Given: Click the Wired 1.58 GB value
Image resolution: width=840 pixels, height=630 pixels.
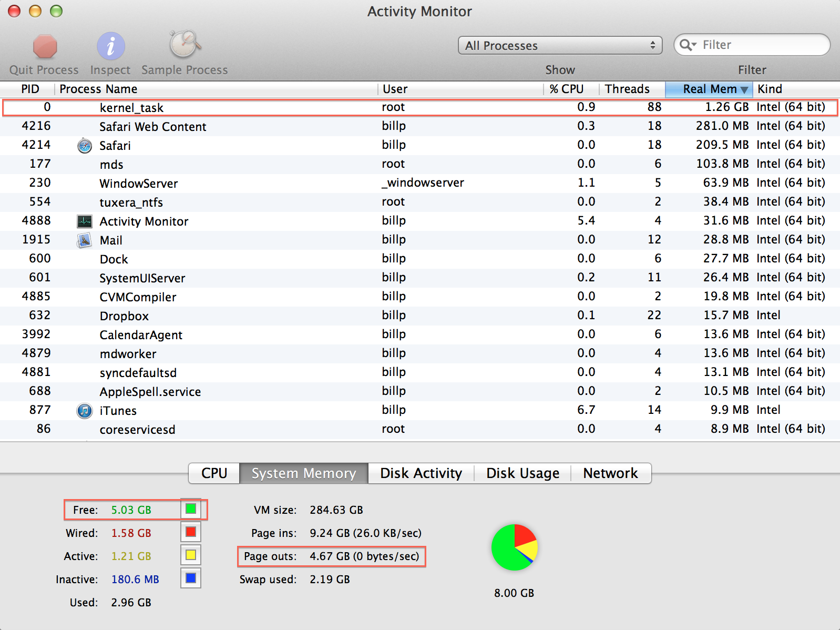Looking at the screenshot, I should click(x=131, y=533).
